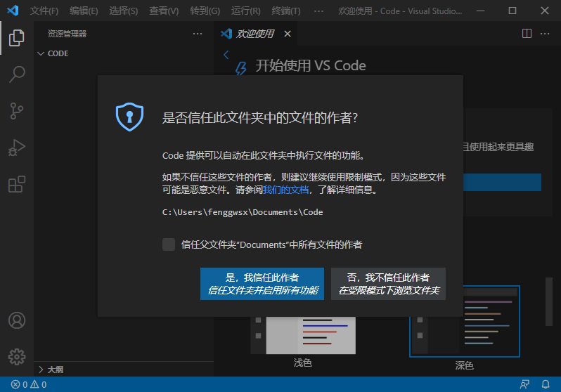
Task: Click 是，我信任此作者 button
Action: click(x=262, y=284)
